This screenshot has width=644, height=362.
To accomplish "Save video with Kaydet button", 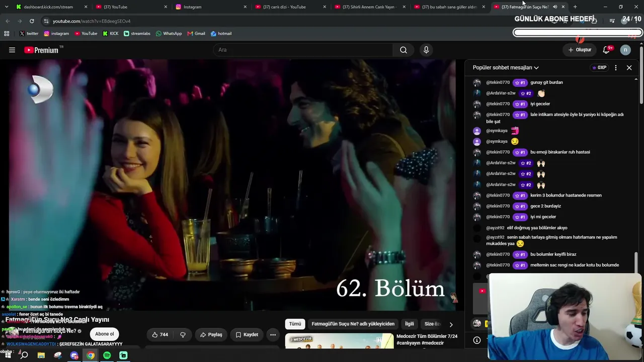I will [x=247, y=334].
